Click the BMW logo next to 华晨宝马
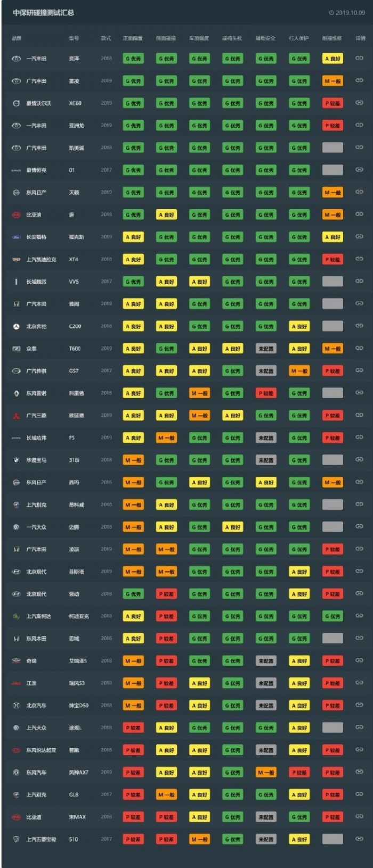Image resolution: width=373 pixels, height=868 pixels. pyautogui.click(x=17, y=460)
